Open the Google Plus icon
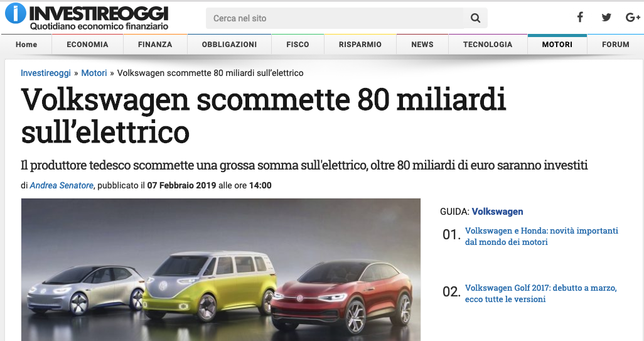The width and height of the screenshot is (644, 341). 633,17
